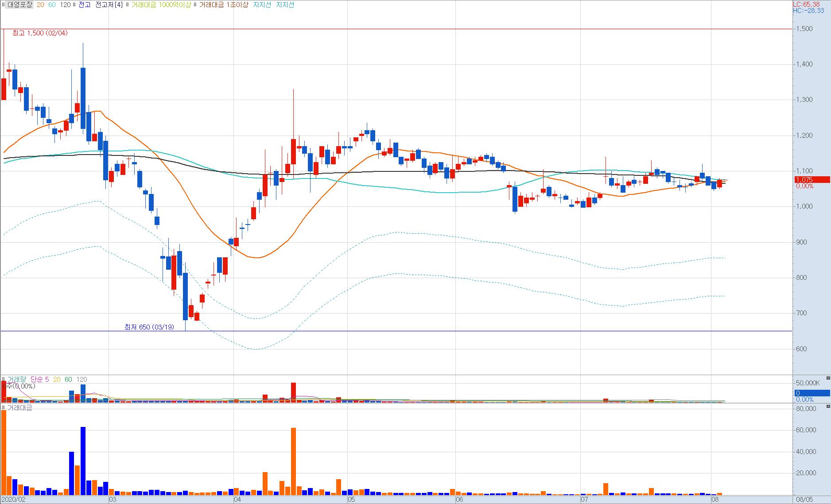Click the 06 month axis label

[x=459, y=500]
